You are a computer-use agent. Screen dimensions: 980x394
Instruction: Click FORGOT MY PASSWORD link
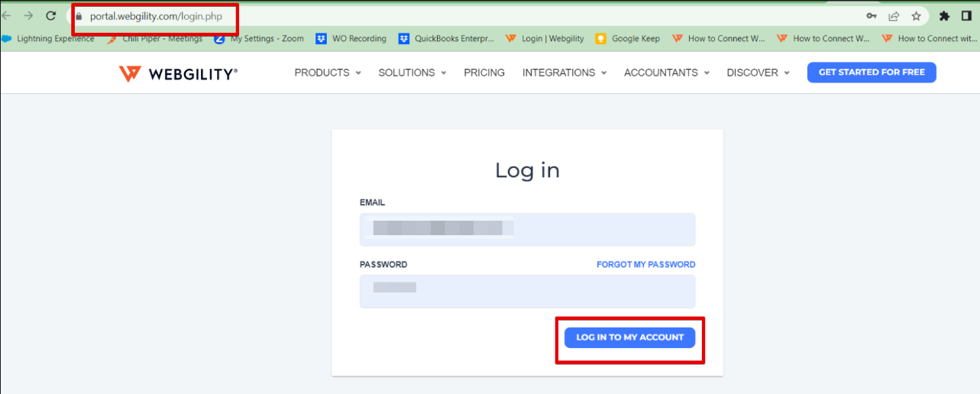(646, 264)
